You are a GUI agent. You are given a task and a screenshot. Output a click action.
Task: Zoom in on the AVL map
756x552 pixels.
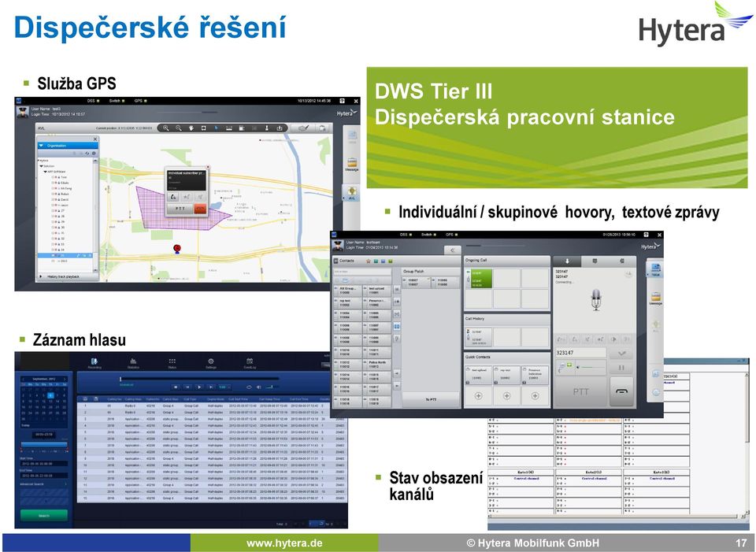point(166,128)
